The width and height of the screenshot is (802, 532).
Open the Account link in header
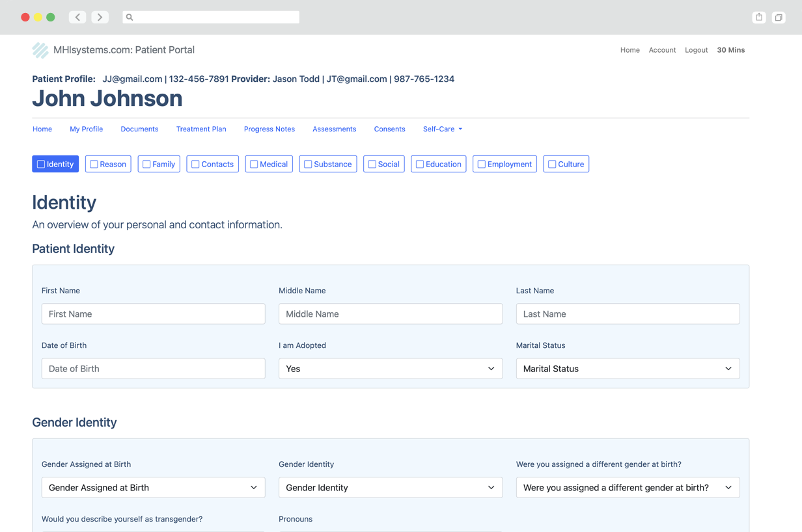tap(662, 50)
